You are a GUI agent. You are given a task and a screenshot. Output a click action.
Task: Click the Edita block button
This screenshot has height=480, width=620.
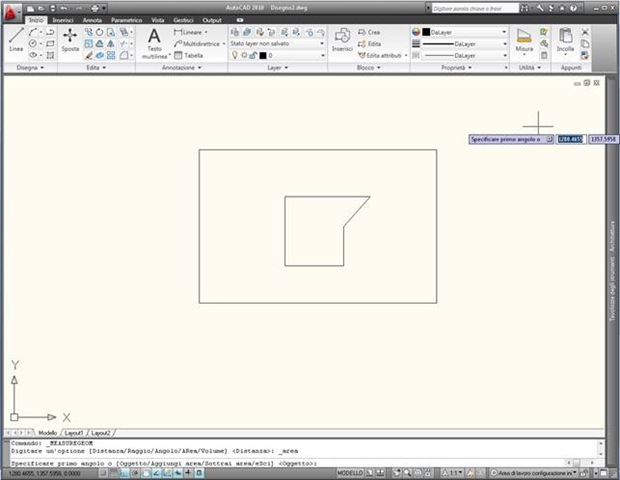pyautogui.click(x=369, y=44)
